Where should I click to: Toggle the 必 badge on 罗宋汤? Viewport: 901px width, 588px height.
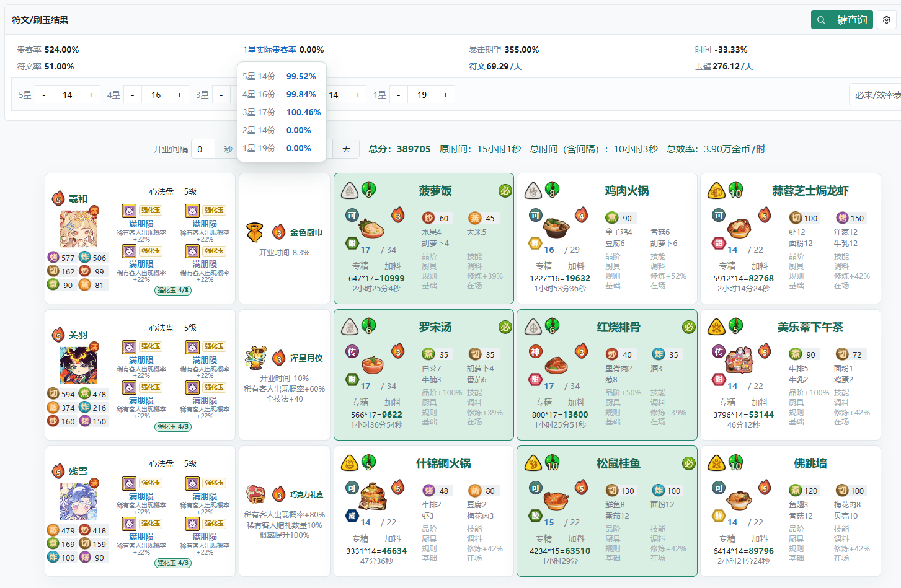505,327
